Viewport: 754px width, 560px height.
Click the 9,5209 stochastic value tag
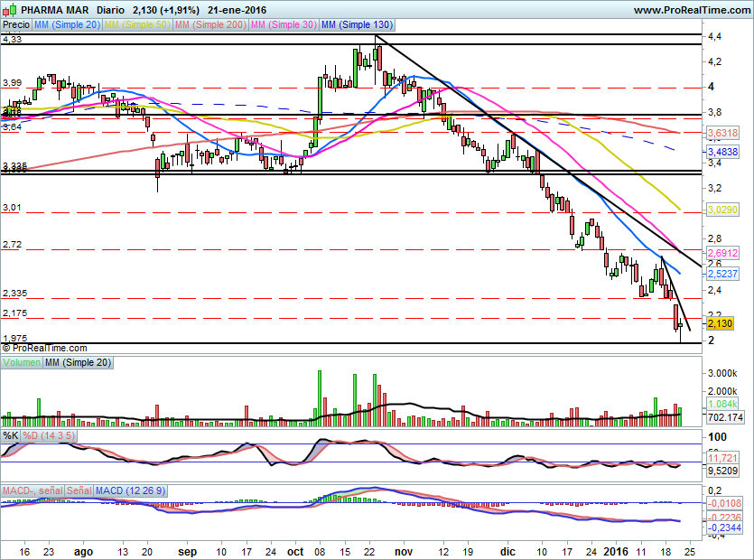pos(722,471)
